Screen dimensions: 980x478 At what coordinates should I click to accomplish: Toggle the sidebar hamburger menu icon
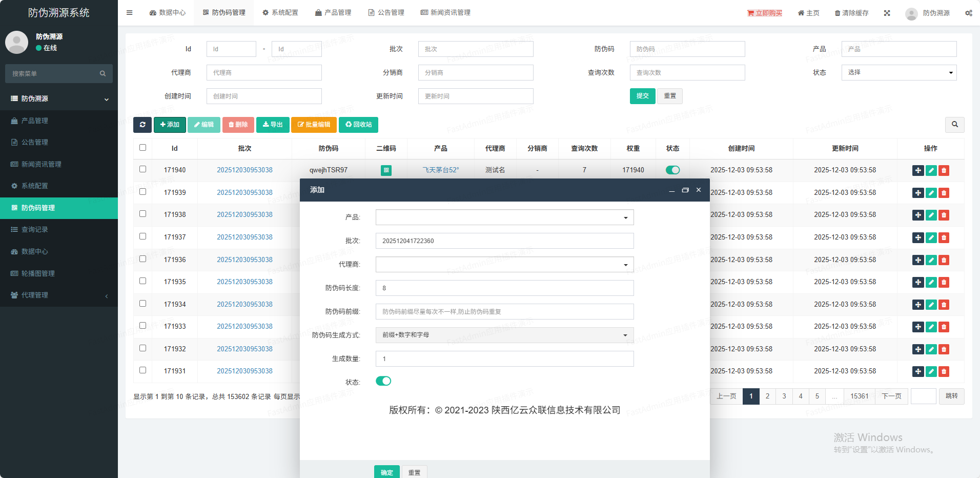130,13
